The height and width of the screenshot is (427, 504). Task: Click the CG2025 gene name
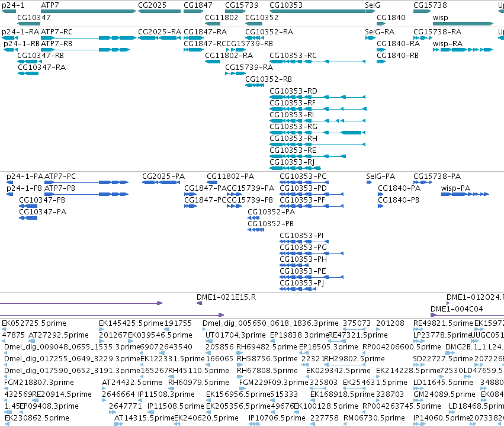152,5
